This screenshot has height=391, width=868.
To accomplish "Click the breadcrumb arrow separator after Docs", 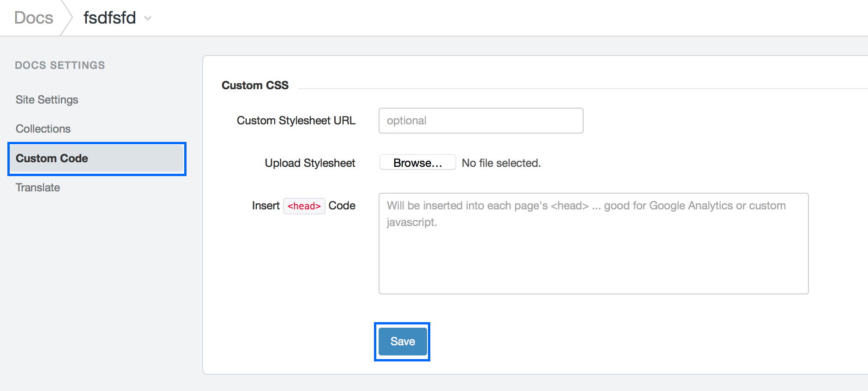I will point(67,18).
